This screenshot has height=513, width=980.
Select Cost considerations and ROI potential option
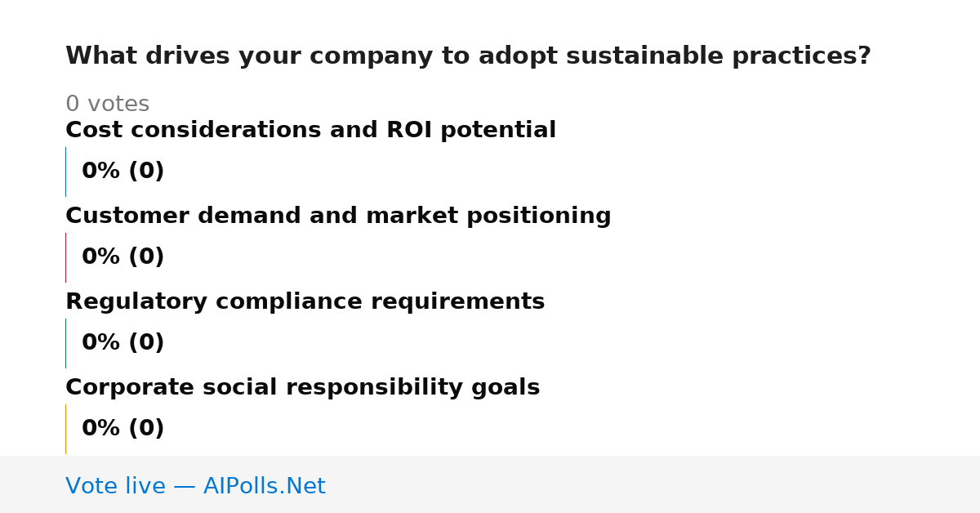(310, 131)
